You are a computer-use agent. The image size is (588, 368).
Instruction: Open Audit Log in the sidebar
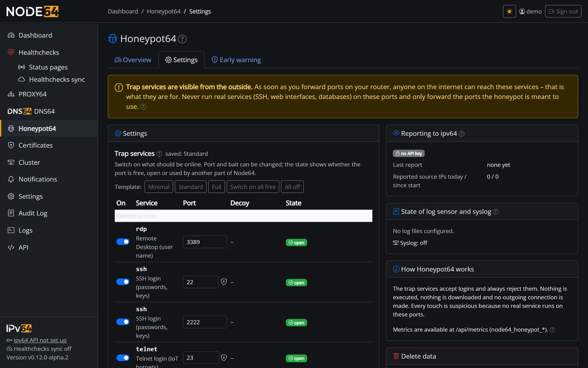tap(49, 213)
